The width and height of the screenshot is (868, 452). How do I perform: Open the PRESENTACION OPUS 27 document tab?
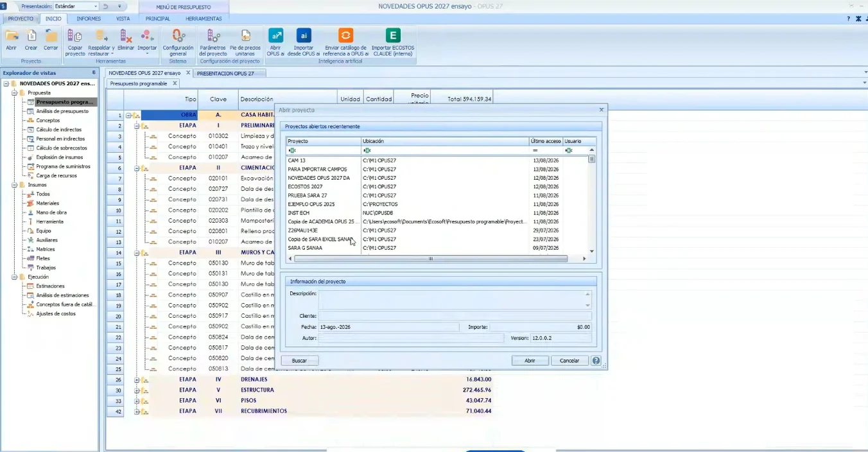[225, 73]
